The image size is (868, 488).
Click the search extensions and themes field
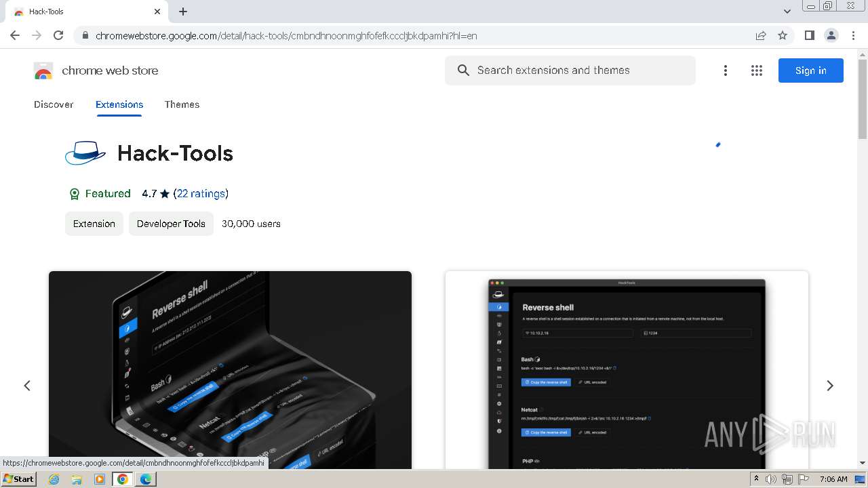570,70
